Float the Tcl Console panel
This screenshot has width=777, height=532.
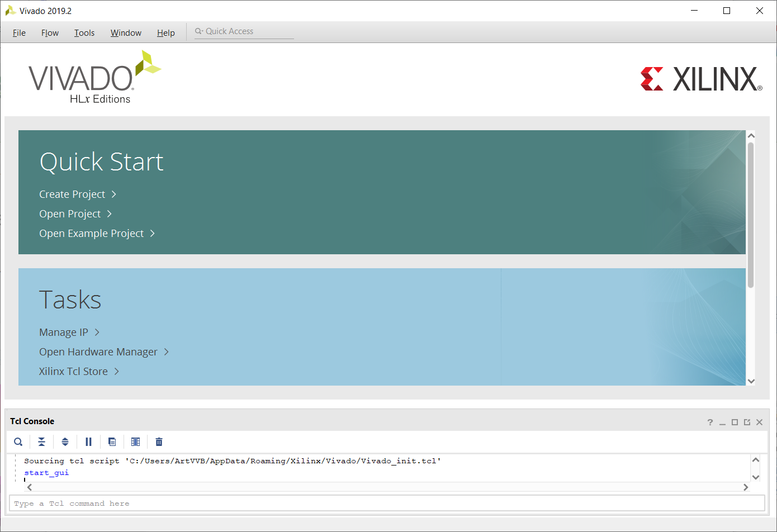click(x=747, y=422)
